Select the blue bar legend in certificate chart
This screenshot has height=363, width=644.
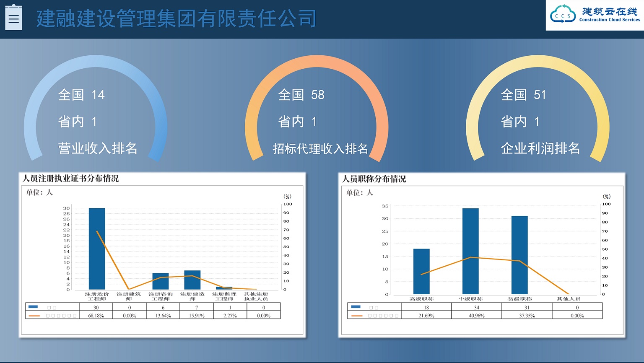click(x=33, y=307)
